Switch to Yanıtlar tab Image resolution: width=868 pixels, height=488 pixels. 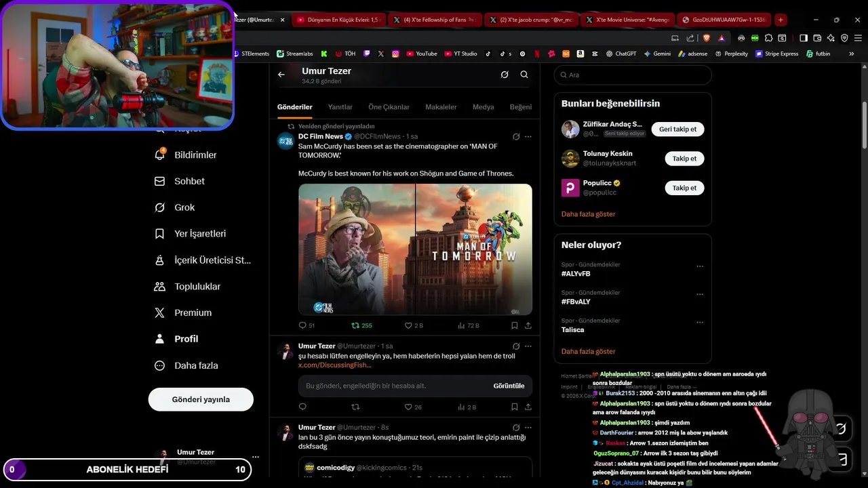[340, 107]
